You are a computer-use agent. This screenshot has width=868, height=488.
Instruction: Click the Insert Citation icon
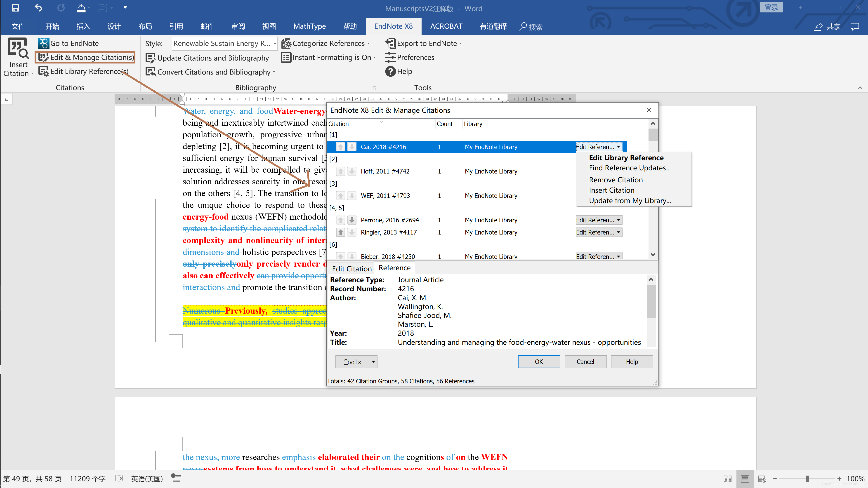click(18, 48)
